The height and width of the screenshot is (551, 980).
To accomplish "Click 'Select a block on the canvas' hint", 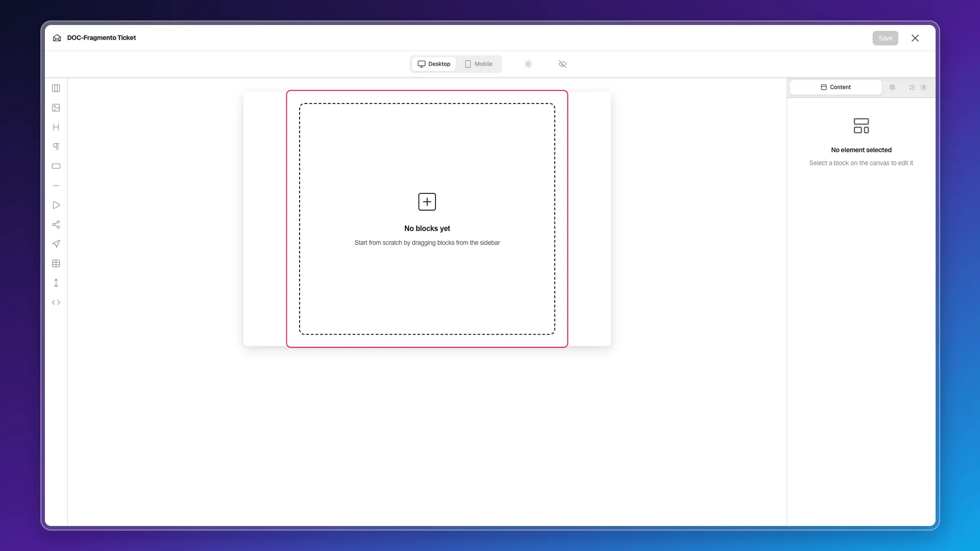I will pos(861,163).
